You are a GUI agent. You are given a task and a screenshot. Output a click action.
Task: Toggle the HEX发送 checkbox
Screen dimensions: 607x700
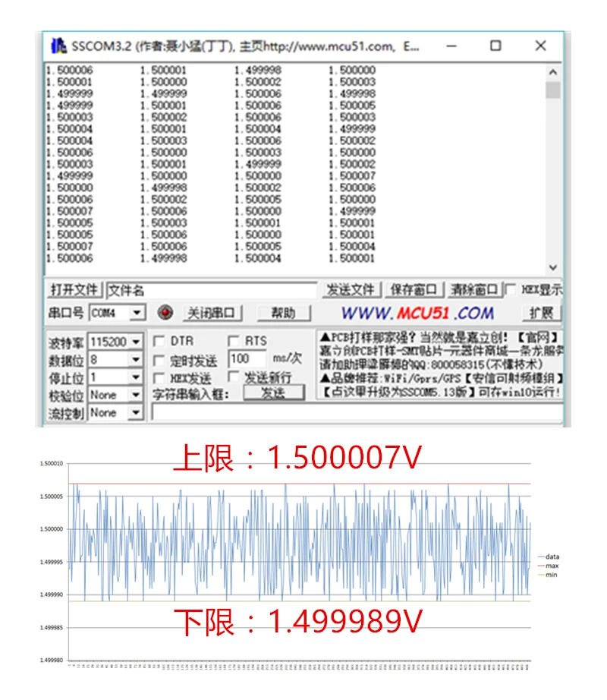pos(159,379)
